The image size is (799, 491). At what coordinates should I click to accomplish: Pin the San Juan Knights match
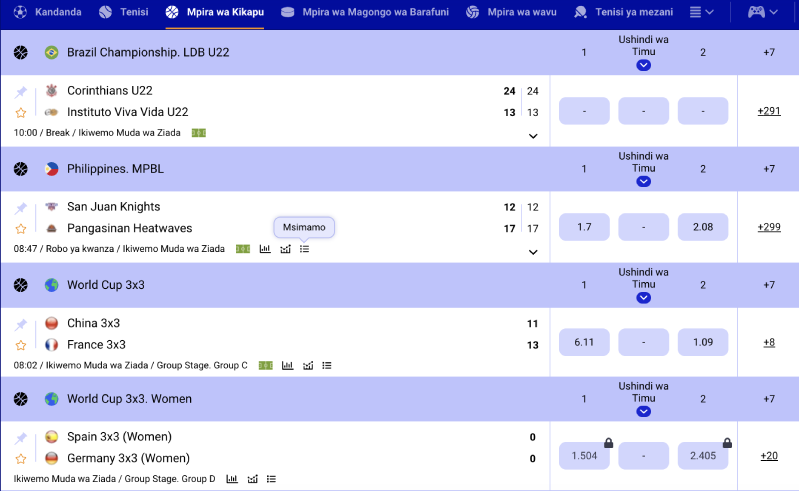point(21,208)
